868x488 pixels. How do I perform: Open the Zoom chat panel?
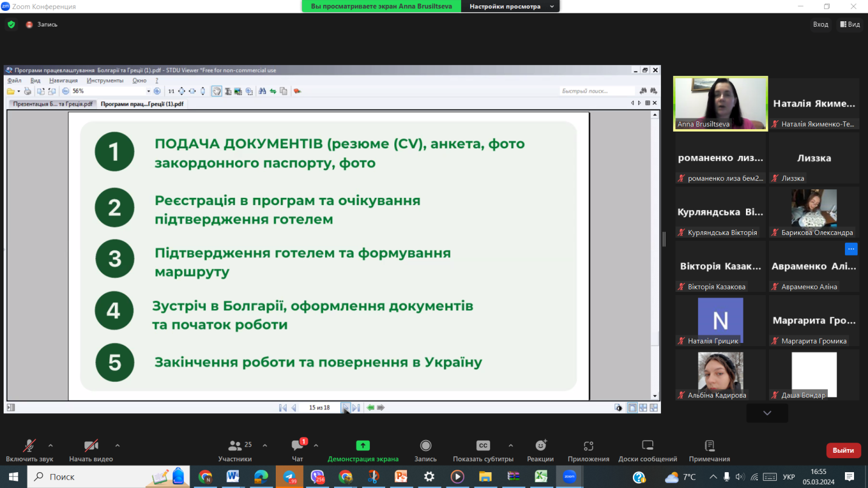pos(297,450)
